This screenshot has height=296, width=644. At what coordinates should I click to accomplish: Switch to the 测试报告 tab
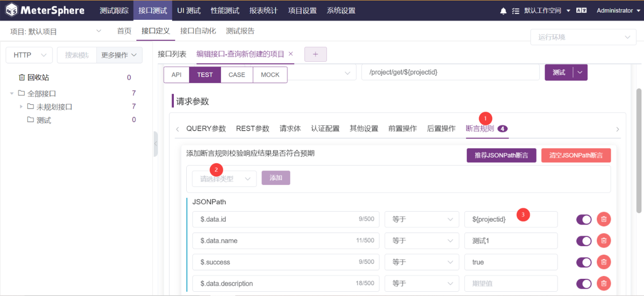[240, 31]
